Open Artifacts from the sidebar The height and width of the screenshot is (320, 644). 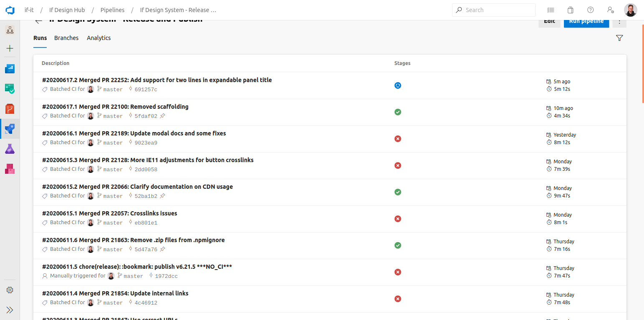point(10,169)
